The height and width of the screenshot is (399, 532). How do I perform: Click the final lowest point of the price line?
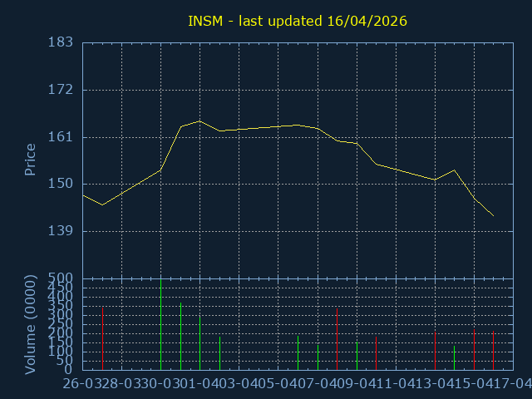click(494, 216)
